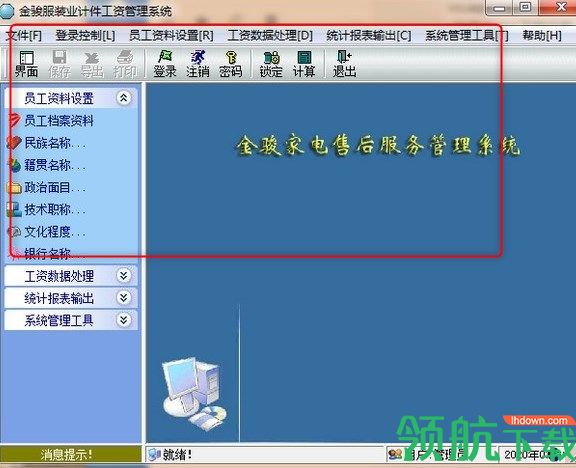This screenshot has height=468, width=576.
Task: Open the 帮助[H] menu
Action: point(542,36)
